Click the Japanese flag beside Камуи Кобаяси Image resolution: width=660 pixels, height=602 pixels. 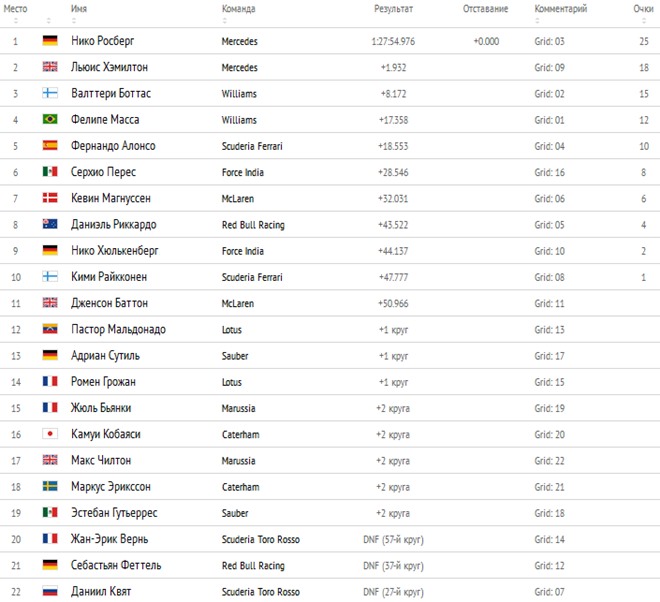click(x=50, y=434)
